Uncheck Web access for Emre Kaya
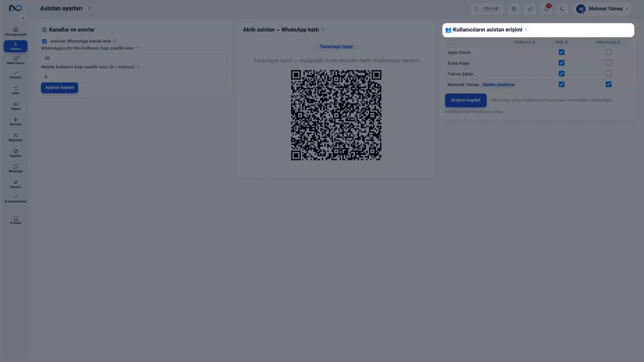The height and width of the screenshot is (362, 644). click(x=561, y=63)
